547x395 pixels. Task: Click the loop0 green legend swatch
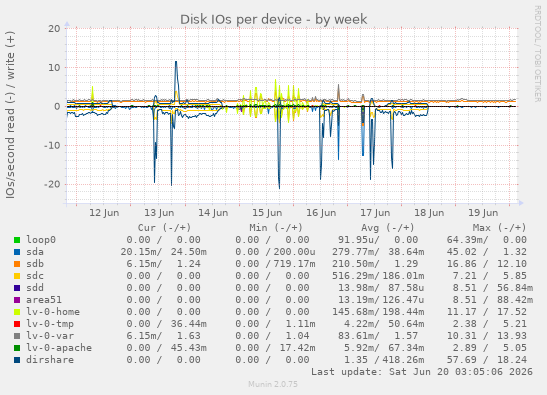17,240
